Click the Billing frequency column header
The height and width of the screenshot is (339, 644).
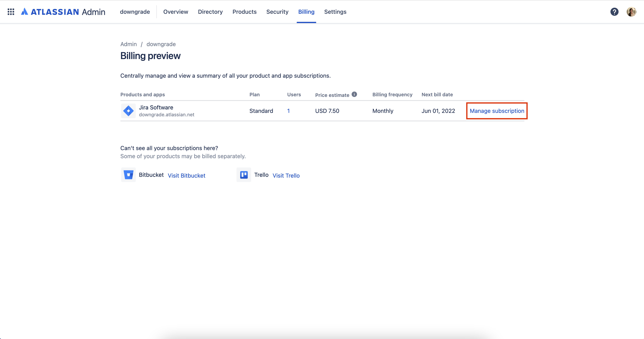[x=392, y=95]
